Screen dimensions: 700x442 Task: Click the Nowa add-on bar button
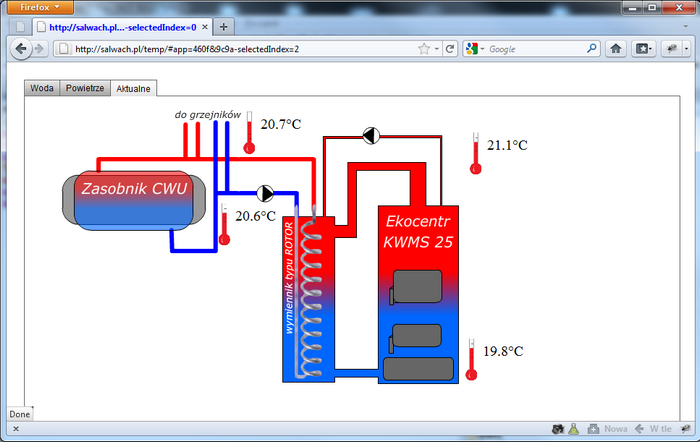(608, 429)
